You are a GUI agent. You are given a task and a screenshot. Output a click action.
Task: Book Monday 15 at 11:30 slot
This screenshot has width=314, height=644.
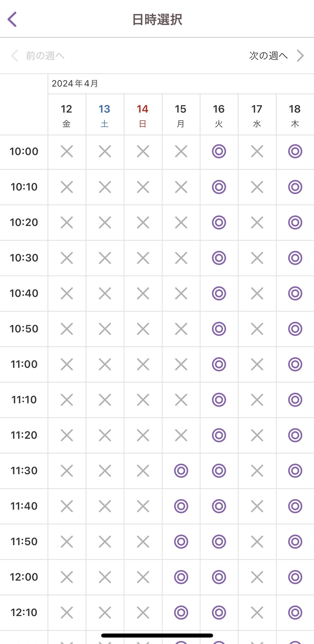(x=181, y=470)
